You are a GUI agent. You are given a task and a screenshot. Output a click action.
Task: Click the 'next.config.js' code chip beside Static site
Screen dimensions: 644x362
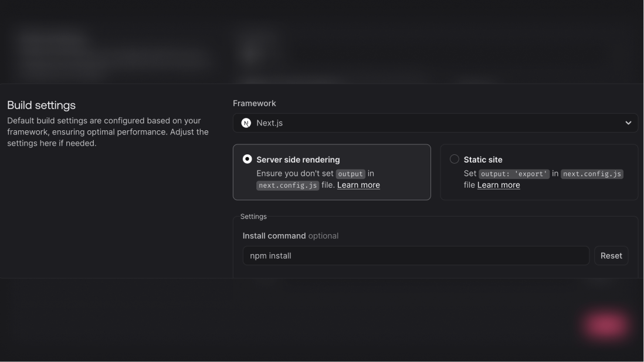592,173
